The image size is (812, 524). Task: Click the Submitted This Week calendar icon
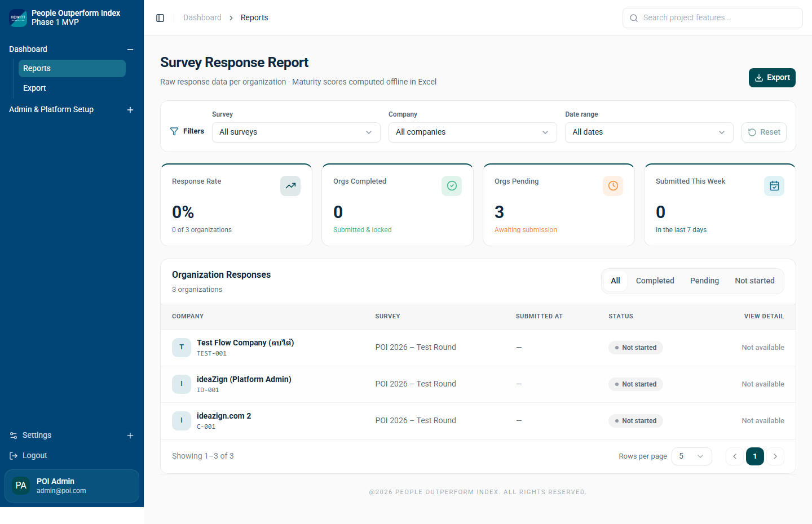(774, 186)
